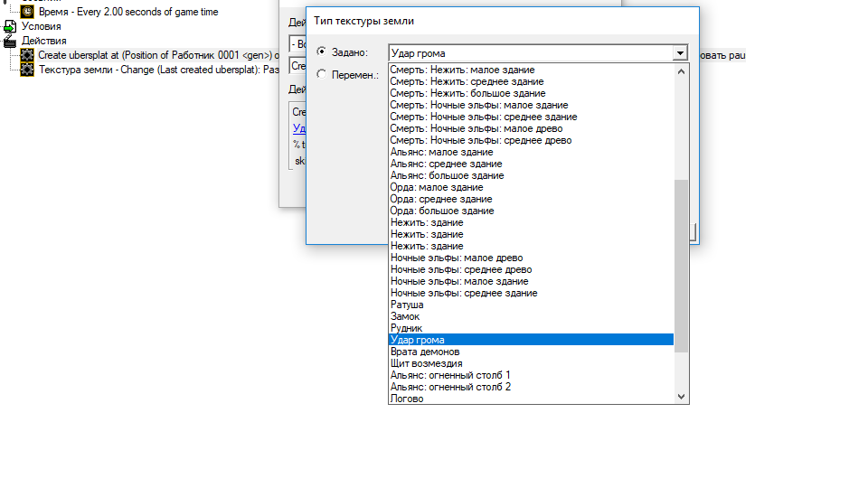868x488 pixels.
Task: Select the Перемен. radio button
Action: click(321, 73)
